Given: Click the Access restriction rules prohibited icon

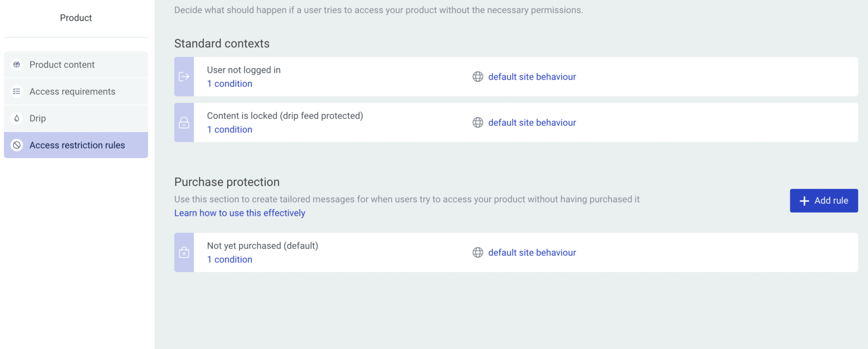Looking at the screenshot, I should click(x=17, y=145).
